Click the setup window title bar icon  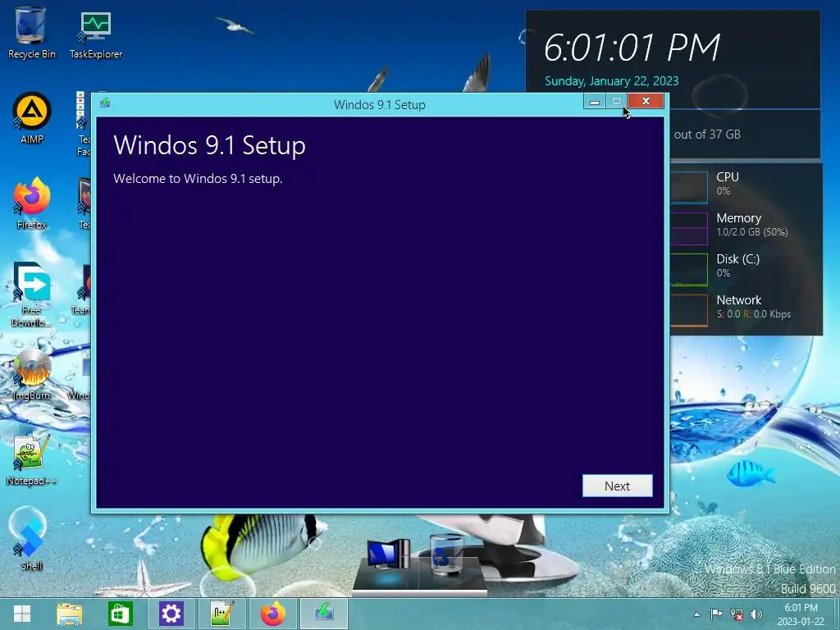[105, 103]
